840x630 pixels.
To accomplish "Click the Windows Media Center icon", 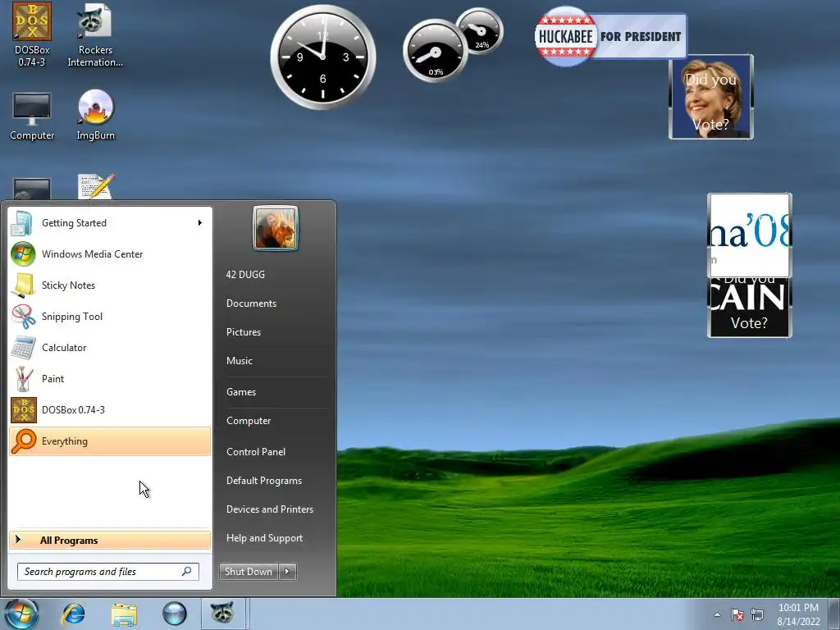I will (22, 254).
